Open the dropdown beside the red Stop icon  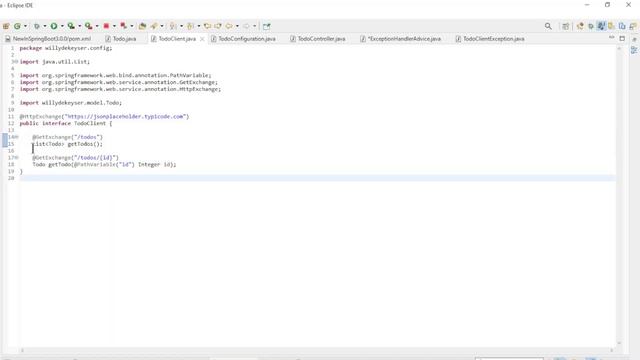point(114,26)
